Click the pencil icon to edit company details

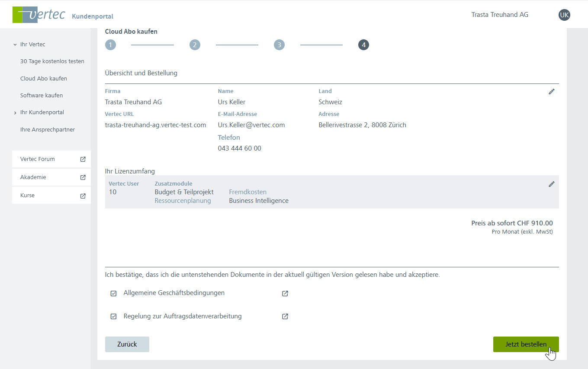point(551,92)
